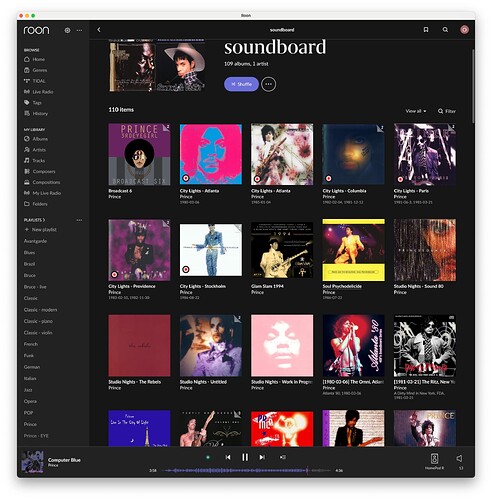Seek within the waveform progress bar
The width and height of the screenshot is (492, 500).
tap(246, 470)
